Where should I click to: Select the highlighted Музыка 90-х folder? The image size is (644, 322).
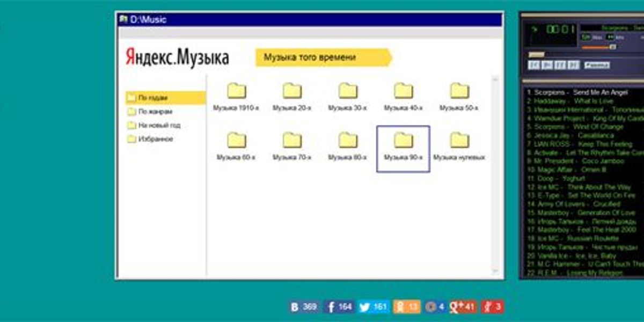(403, 149)
